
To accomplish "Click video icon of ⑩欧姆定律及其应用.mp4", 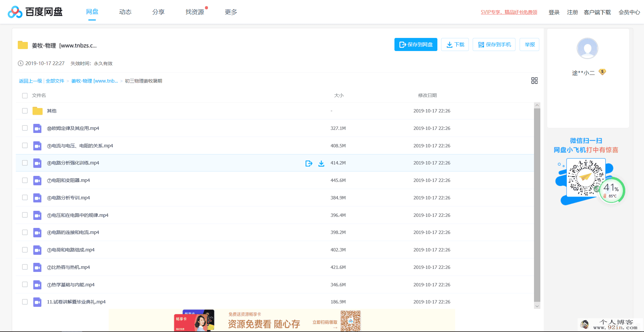I will [x=37, y=128].
